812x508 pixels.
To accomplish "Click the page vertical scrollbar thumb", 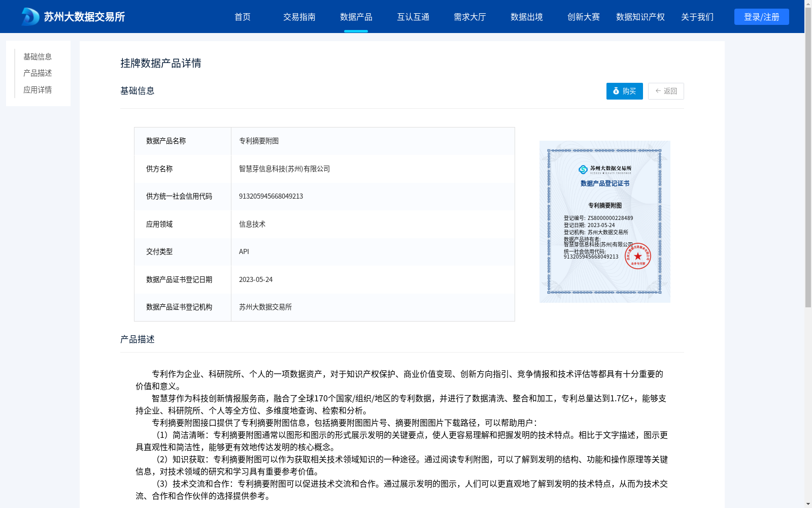I will [808, 157].
